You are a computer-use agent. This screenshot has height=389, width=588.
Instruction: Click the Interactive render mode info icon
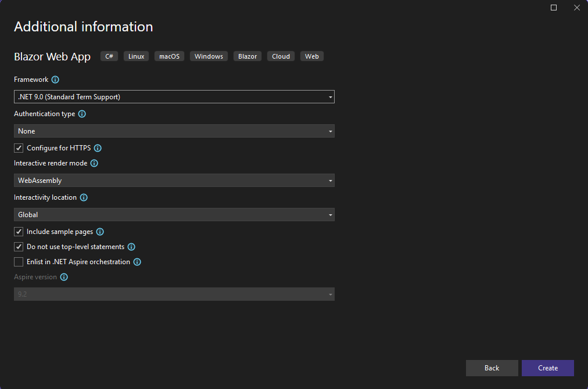point(94,163)
